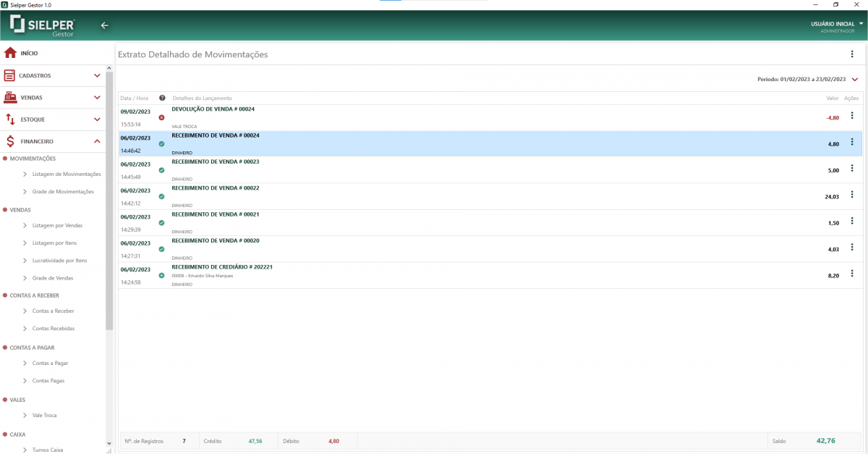Open actions menu for Devolução de Venda #00024
Screen dimensions: 868x454
[x=852, y=116]
